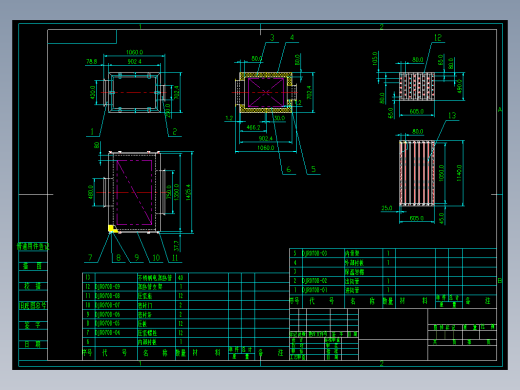Click callout number 7 at bottom left
520x390 pixels.
coord(90,258)
